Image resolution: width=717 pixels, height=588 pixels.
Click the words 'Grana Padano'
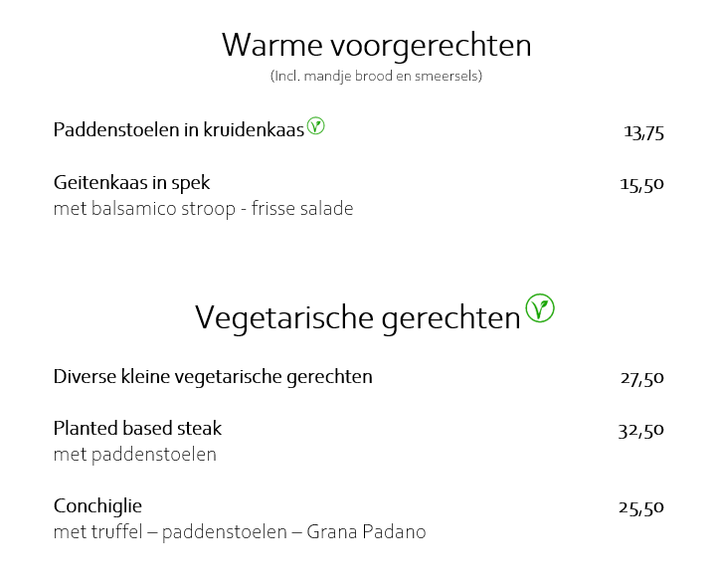366,532
